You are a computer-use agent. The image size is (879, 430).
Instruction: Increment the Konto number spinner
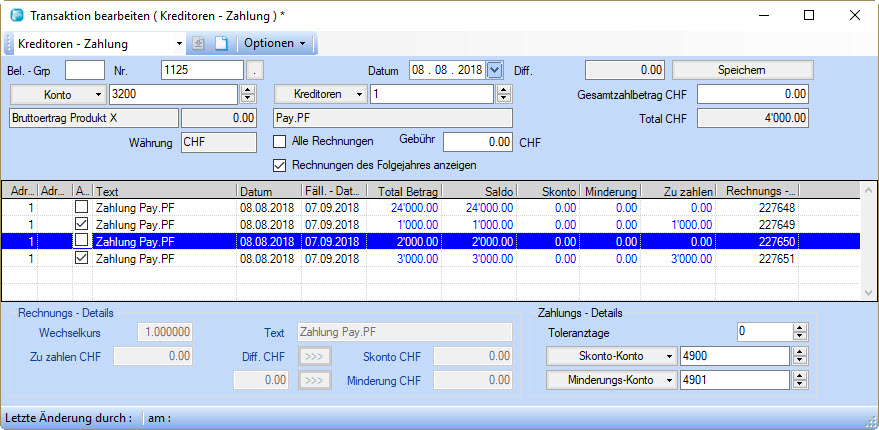click(x=249, y=90)
